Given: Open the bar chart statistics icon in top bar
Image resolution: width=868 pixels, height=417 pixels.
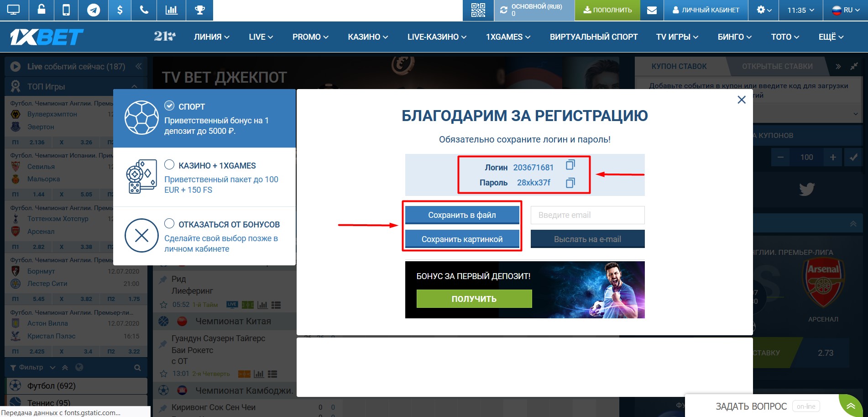Looking at the screenshot, I should pyautogui.click(x=171, y=10).
